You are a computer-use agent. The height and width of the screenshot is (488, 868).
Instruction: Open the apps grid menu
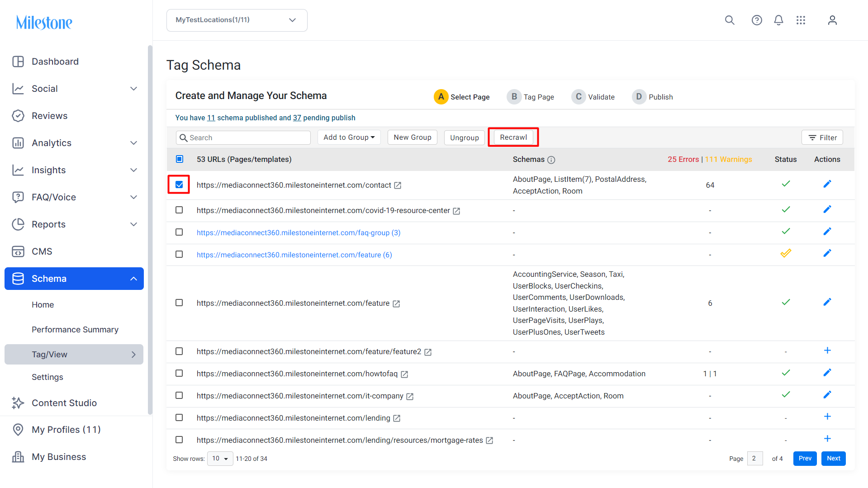801,20
